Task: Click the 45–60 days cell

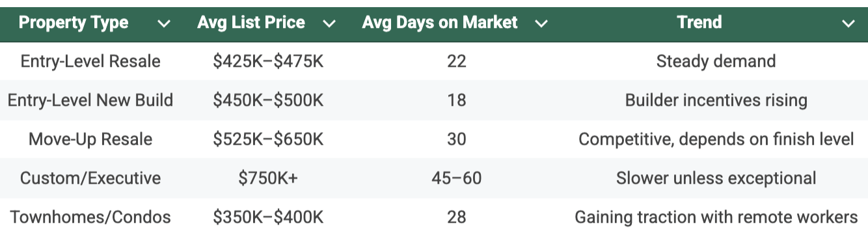Action: 456,178
